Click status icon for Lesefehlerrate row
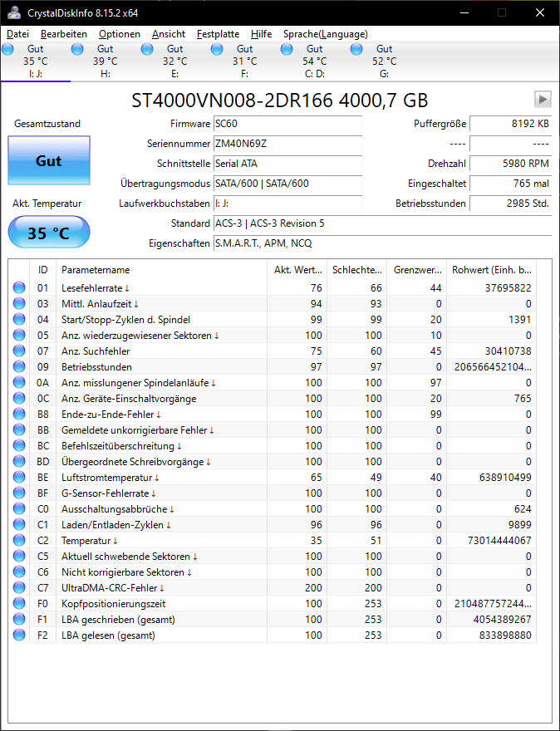Screen dimensions: 560x731 pos(19,288)
